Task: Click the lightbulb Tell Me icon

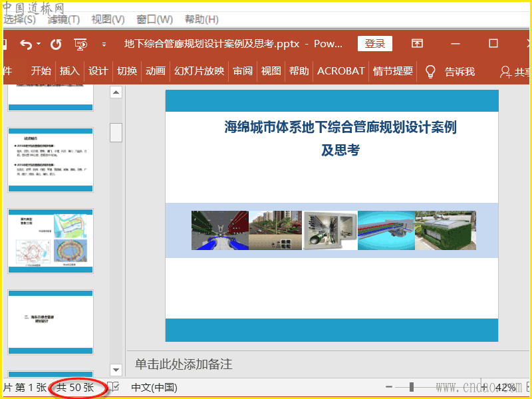Action: pos(430,72)
